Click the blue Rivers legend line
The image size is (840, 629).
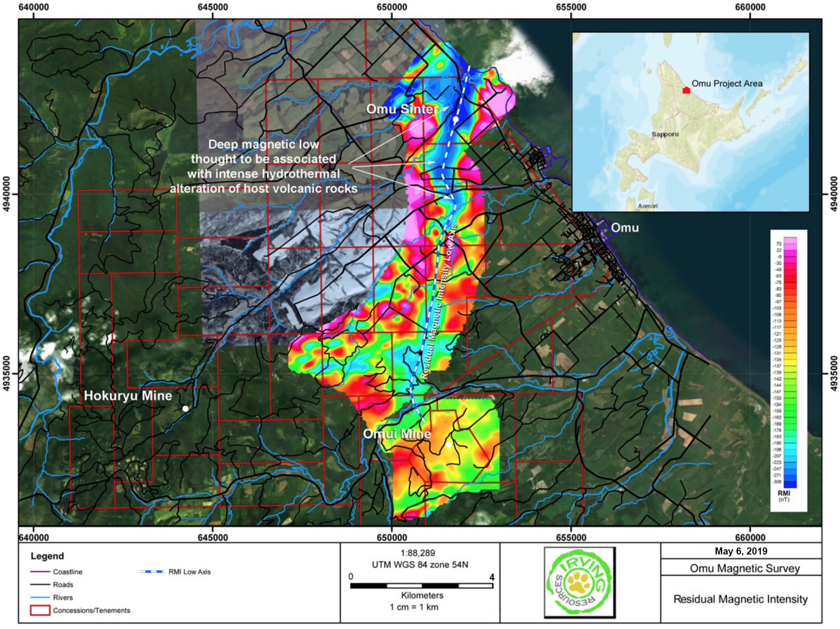[40, 598]
